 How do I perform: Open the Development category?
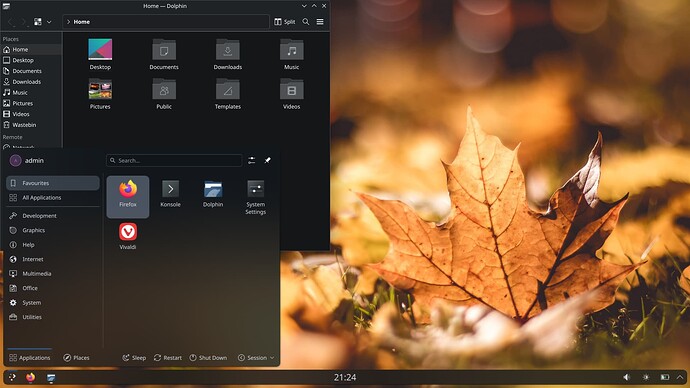click(x=53, y=216)
